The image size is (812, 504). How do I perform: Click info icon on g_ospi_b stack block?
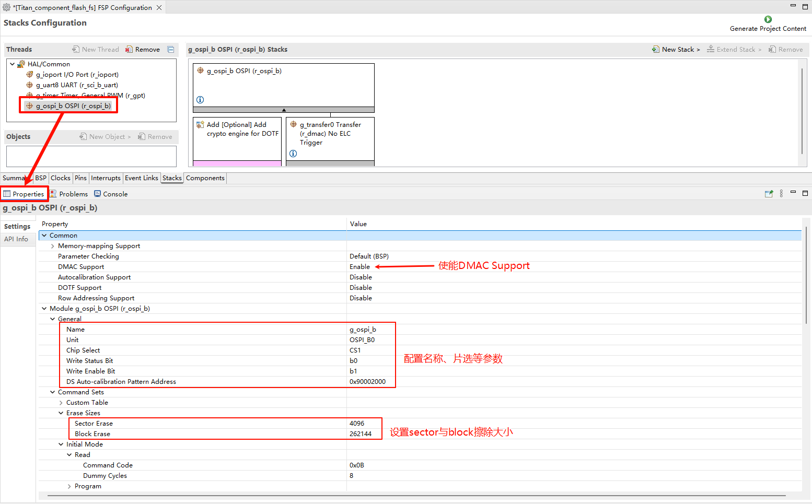click(200, 100)
